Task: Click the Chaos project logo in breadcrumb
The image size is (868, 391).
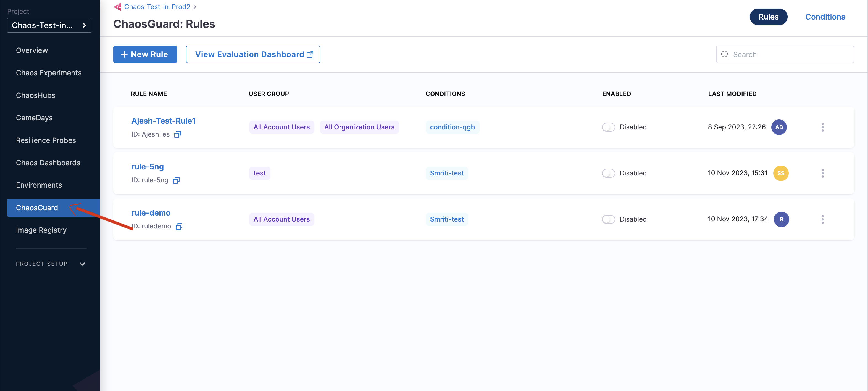Action: [118, 7]
